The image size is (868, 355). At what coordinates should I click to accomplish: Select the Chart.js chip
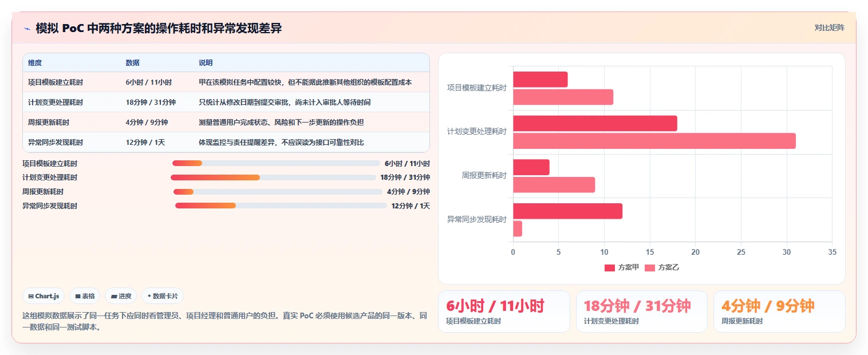tap(44, 296)
